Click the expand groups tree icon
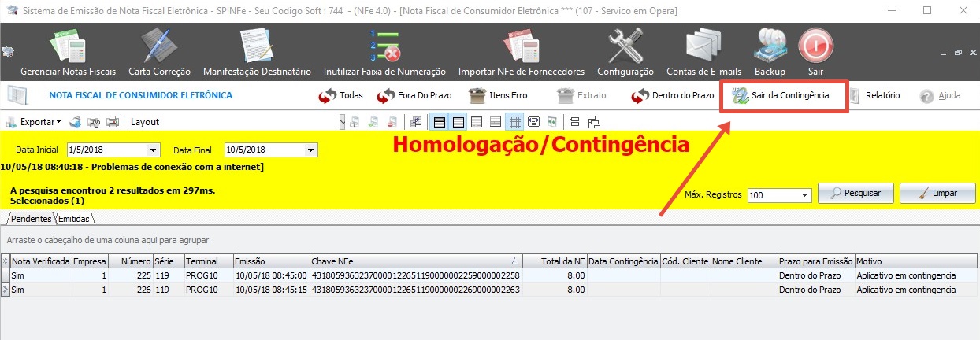 (x=593, y=122)
